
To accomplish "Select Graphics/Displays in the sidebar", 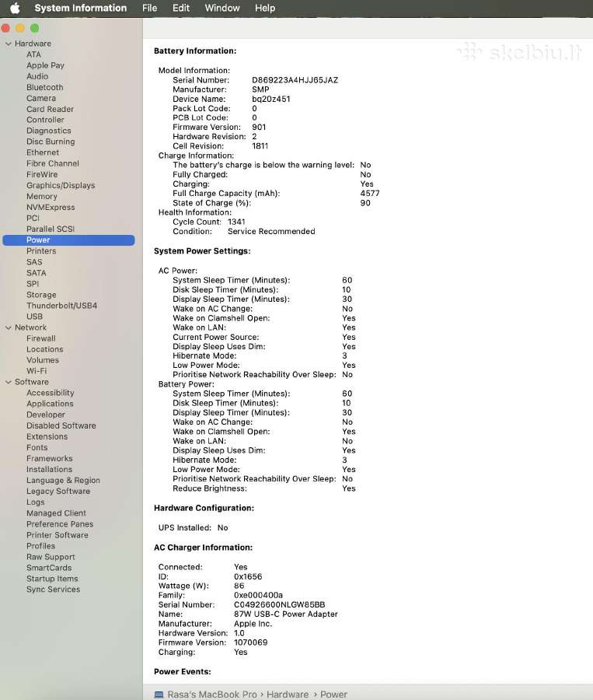I will click(x=61, y=186).
